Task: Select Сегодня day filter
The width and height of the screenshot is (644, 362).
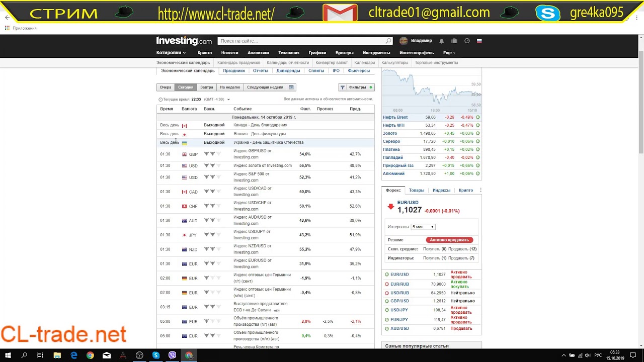Action: [x=186, y=87]
